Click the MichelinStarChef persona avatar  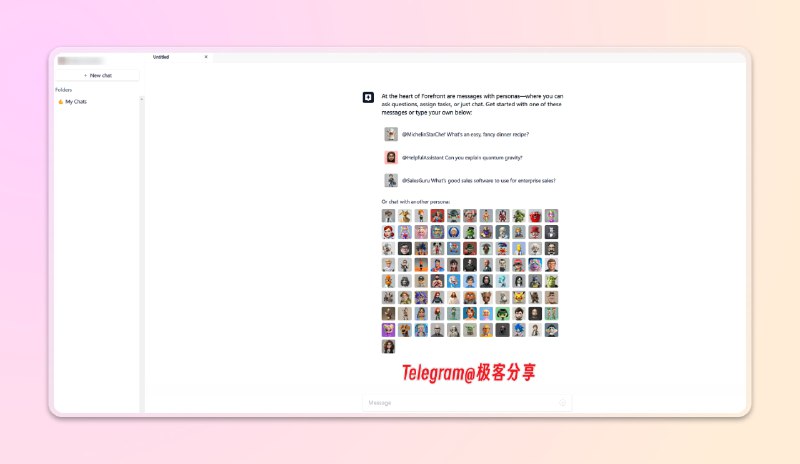(x=391, y=134)
